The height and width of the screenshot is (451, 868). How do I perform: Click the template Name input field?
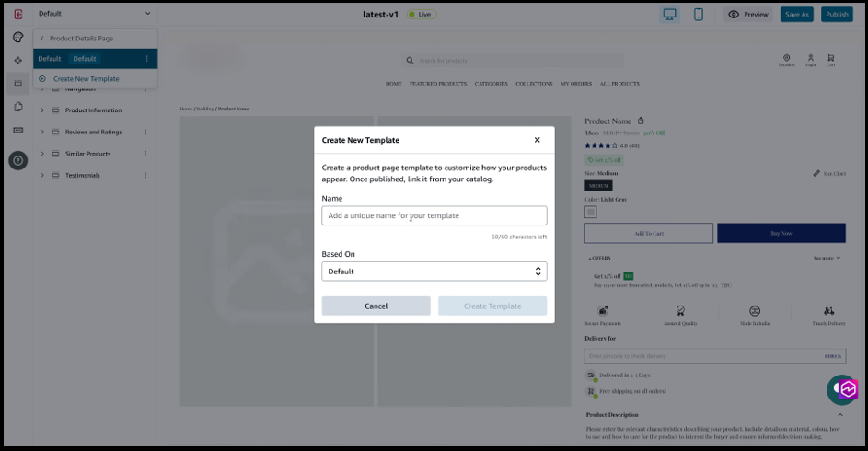tap(434, 215)
